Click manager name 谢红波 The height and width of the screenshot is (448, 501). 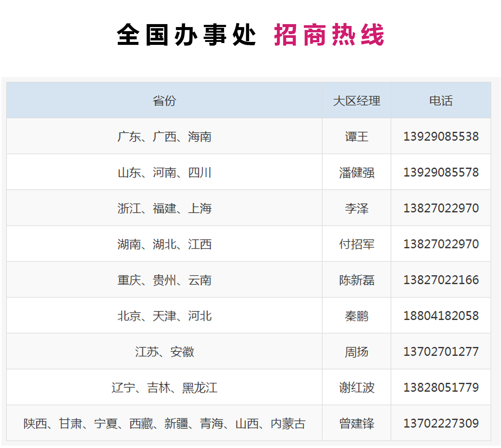pyautogui.click(x=356, y=388)
